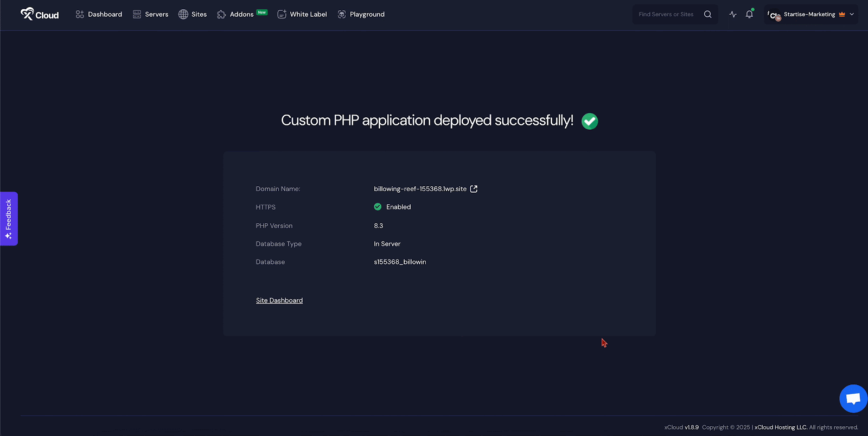
Task: Click xCloud Hosting LLC footer text
Action: (x=781, y=427)
